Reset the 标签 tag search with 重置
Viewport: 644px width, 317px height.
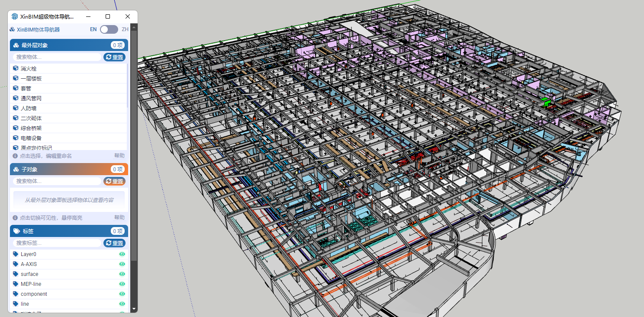[114, 243]
